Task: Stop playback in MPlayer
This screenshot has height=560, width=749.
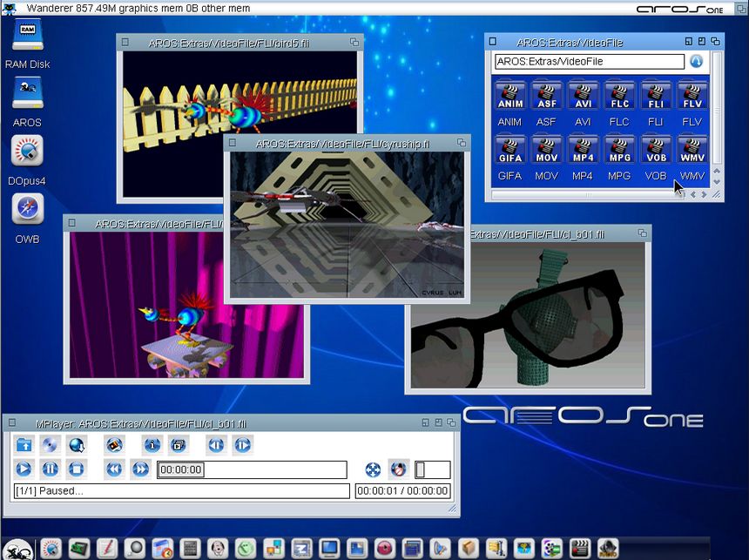Action: (x=77, y=469)
